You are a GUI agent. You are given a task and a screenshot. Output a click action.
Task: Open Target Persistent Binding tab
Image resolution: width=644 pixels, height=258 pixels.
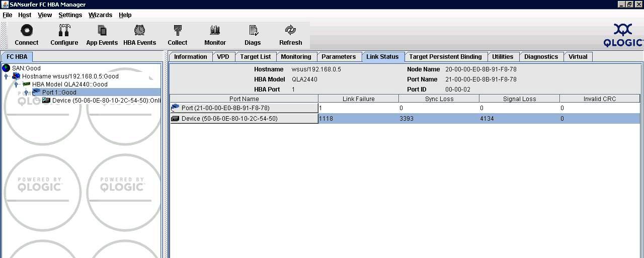445,57
